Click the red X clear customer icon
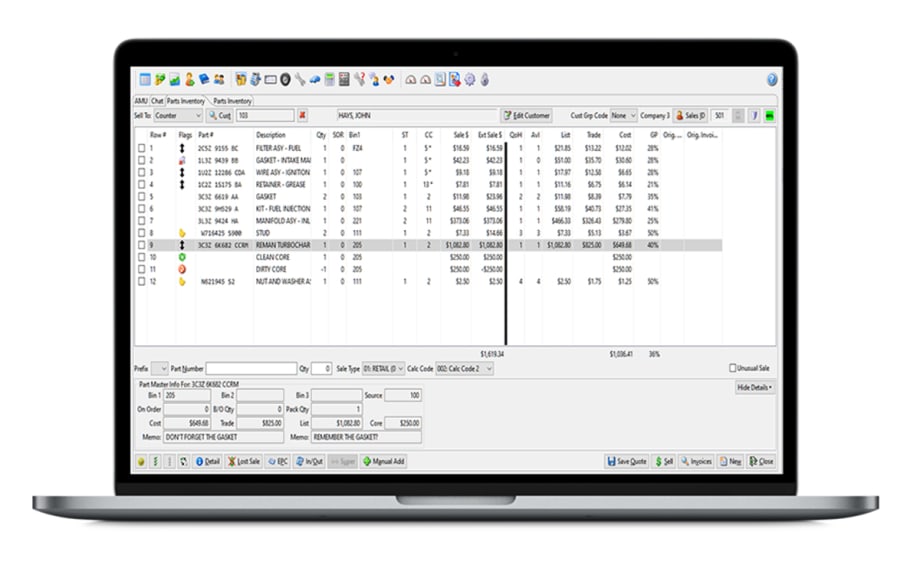 [x=302, y=116]
